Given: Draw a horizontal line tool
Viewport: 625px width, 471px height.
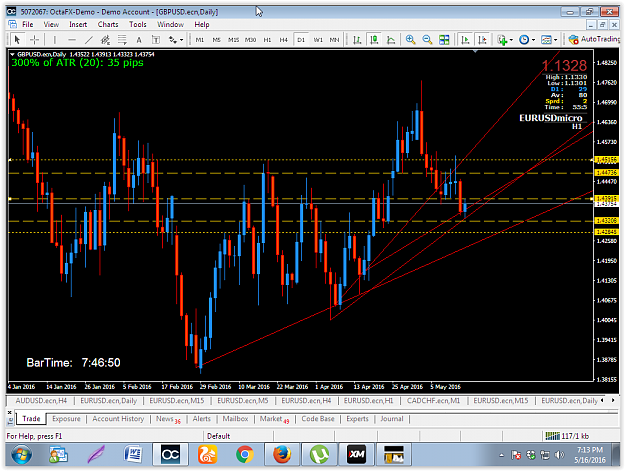Looking at the screenshot, I should (72, 39).
